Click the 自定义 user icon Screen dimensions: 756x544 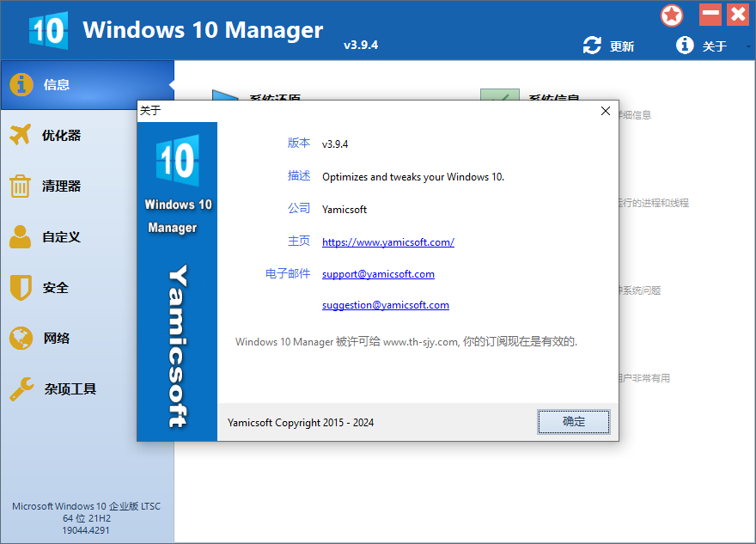pyautogui.click(x=21, y=236)
